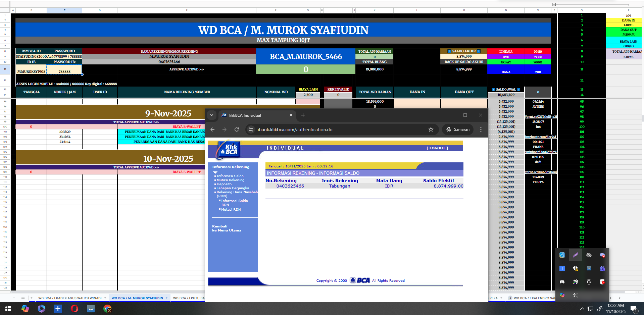Launch Opera from the taskbar
Screen dimensions: 644x315
[75, 309]
